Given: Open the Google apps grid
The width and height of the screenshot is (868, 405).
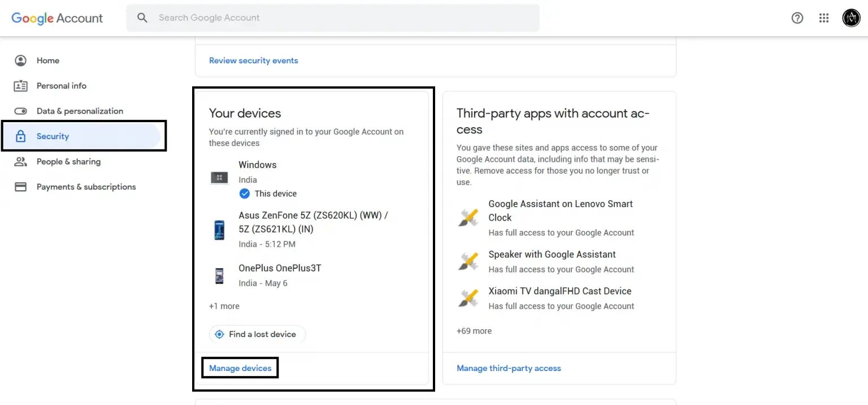Looking at the screenshot, I should click(x=824, y=18).
